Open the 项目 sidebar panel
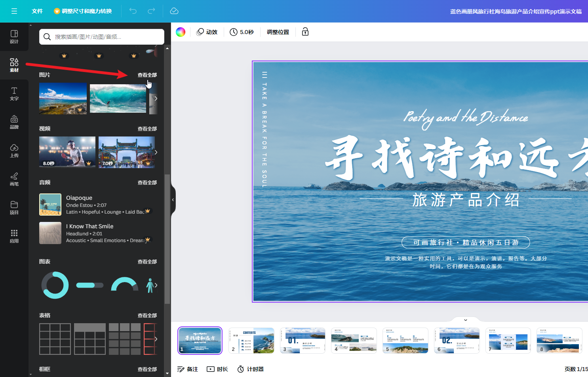Image resolution: width=588 pixels, height=377 pixels. 14,208
